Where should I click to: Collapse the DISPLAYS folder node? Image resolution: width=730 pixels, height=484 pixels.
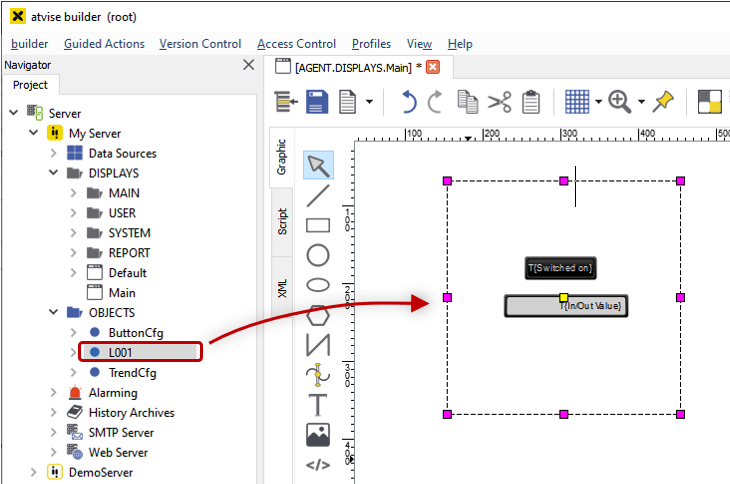[53, 173]
